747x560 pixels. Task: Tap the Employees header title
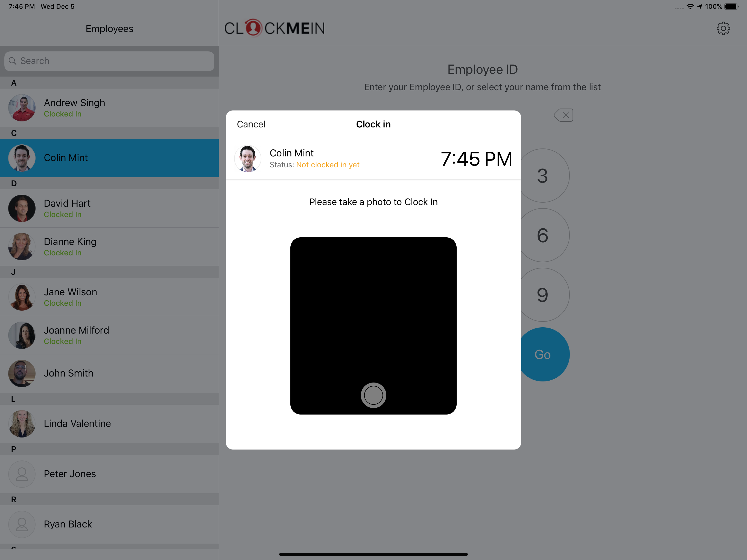click(x=109, y=29)
